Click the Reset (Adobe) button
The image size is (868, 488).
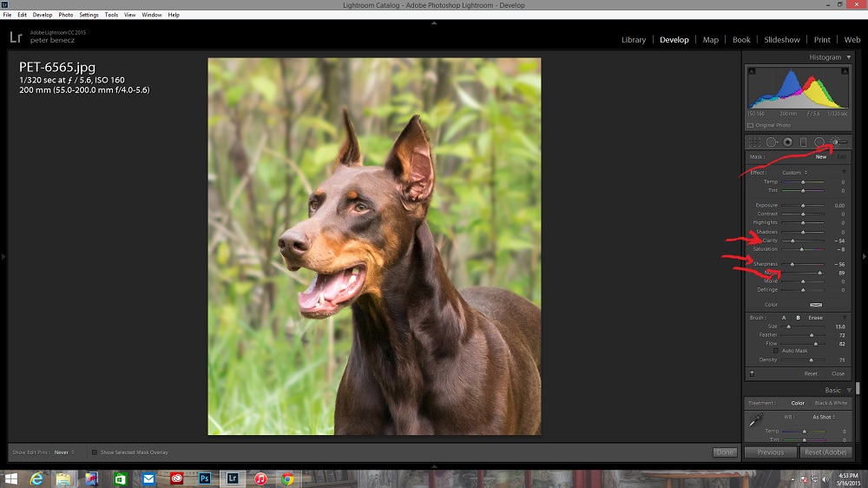822,452
